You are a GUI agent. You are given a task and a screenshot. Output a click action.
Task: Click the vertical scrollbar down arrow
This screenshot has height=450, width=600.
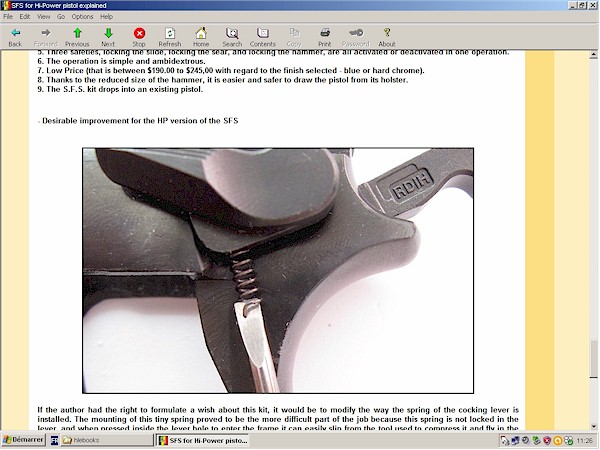click(593, 426)
